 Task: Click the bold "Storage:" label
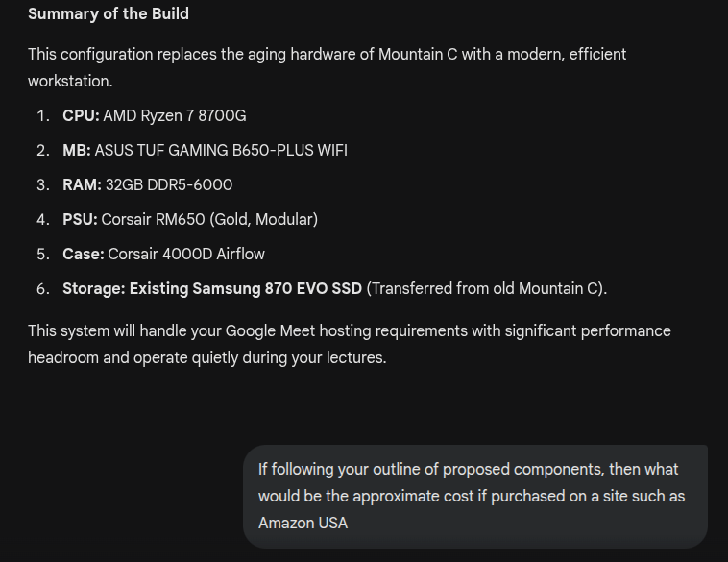click(94, 288)
